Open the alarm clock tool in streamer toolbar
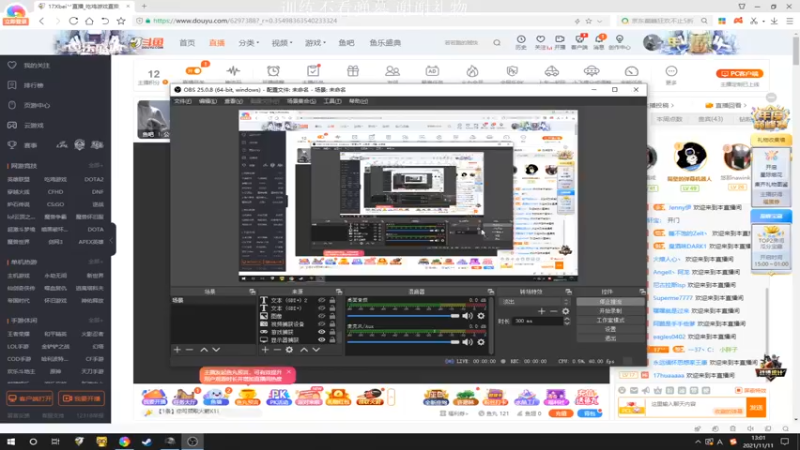 273,71
